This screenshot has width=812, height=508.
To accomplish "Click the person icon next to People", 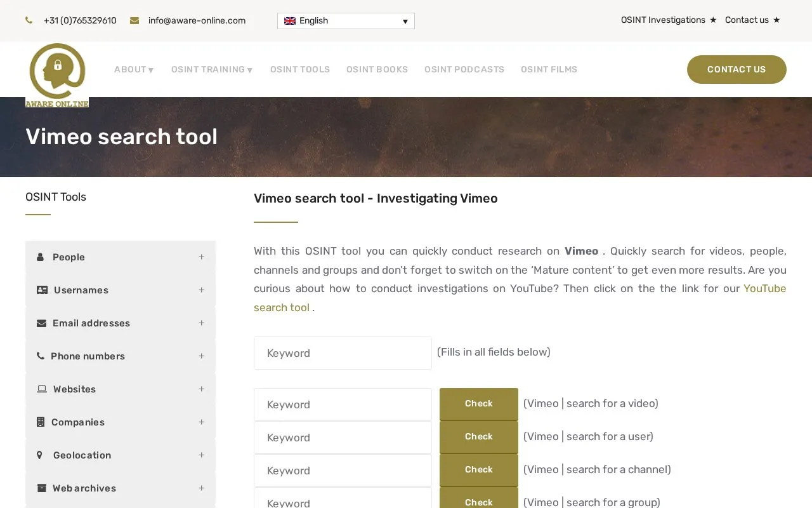I will [41, 257].
